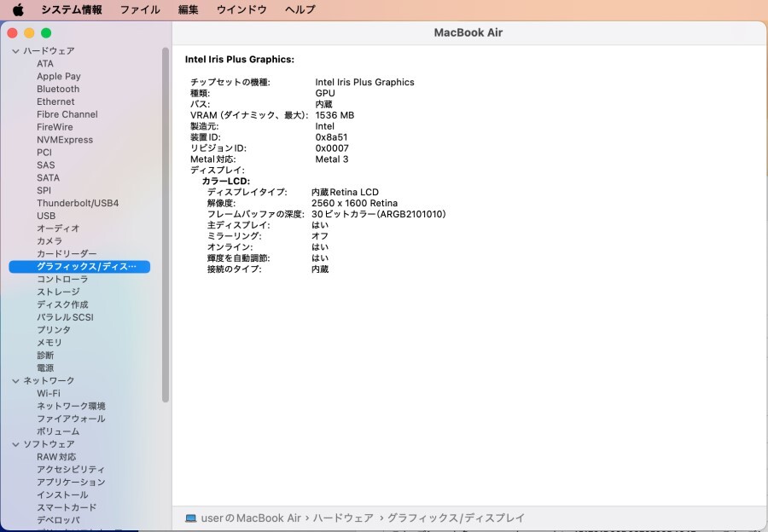This screenshot has width=768, height=532.
Task: Click the Metal 3 value
Action: pyautogui.click(x=332, y=159)
